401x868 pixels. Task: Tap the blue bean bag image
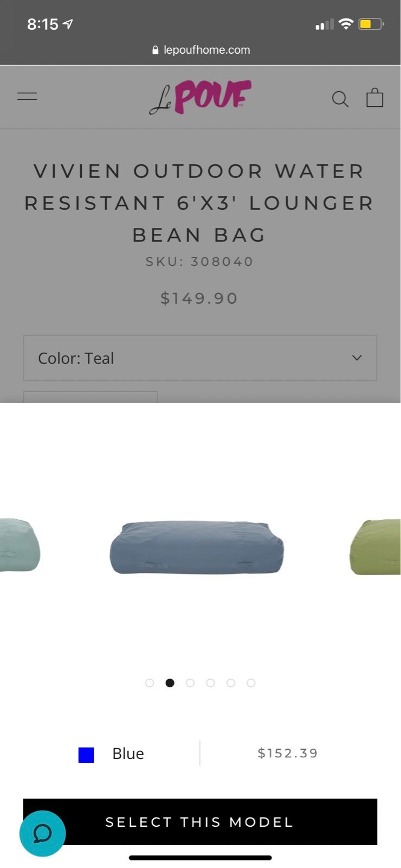point(197,547)
